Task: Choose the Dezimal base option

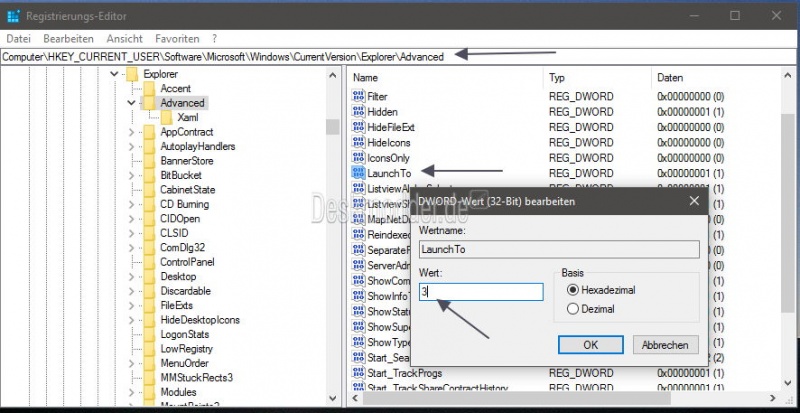Action: (x=573, y=309)
